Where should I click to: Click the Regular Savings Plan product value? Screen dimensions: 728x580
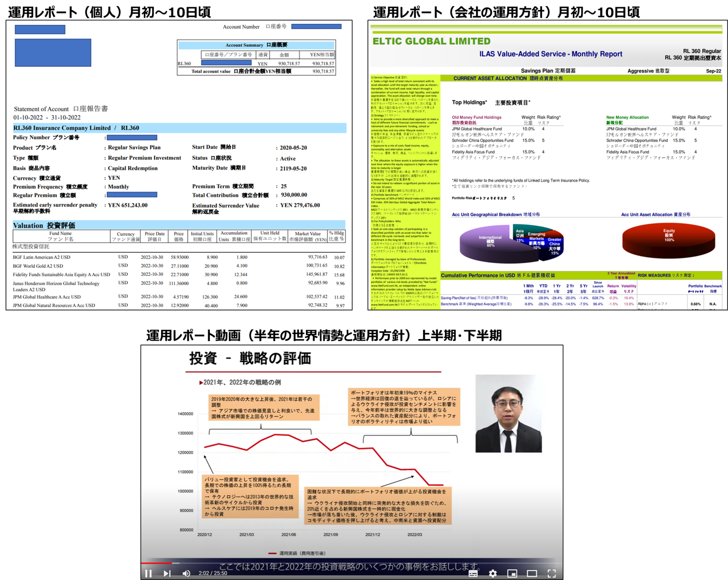[134, 147]
